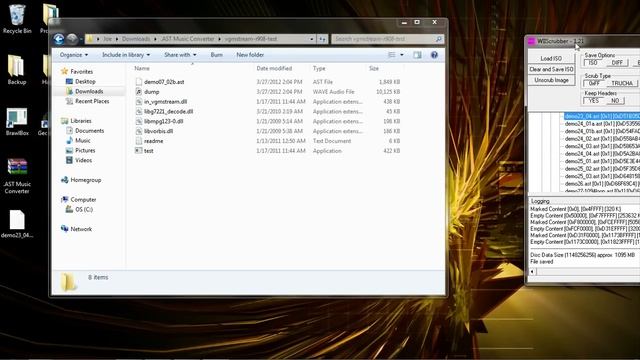This screenshot has width=640, height=360.
Task: Select demo24_02.ast in WiiScrubber tree
Action: pyautogui.click(x=602, y=139)
